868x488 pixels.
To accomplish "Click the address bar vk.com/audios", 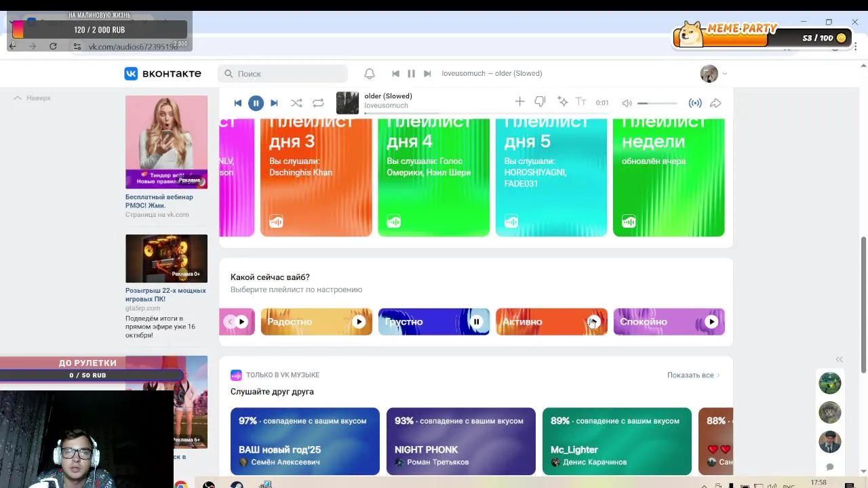I will tap(133, 46).
